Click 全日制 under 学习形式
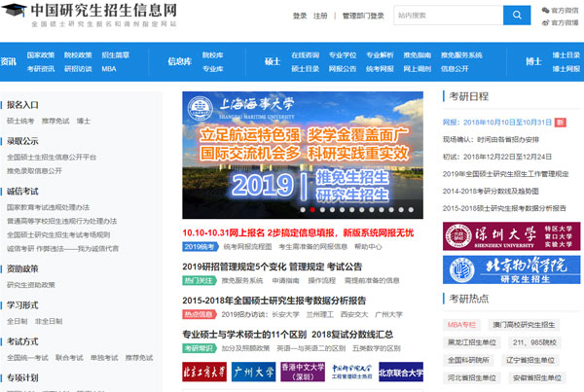Screen dimensions: 584x392 tap(18, 321)
